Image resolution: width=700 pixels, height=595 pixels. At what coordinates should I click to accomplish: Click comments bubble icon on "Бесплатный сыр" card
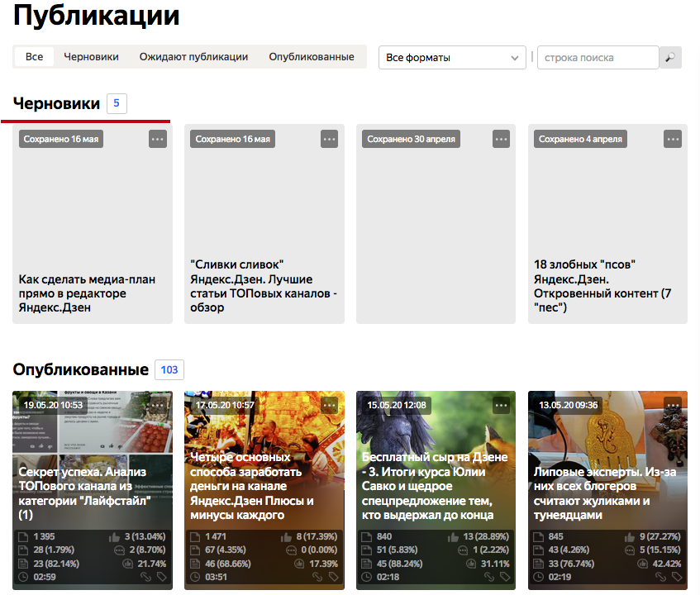pos(463,550)
